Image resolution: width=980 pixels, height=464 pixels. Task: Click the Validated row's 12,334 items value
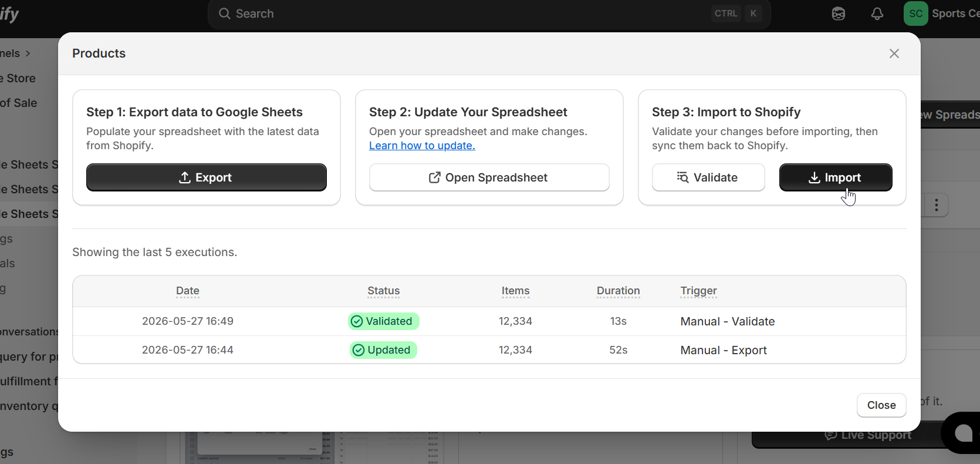516,321
